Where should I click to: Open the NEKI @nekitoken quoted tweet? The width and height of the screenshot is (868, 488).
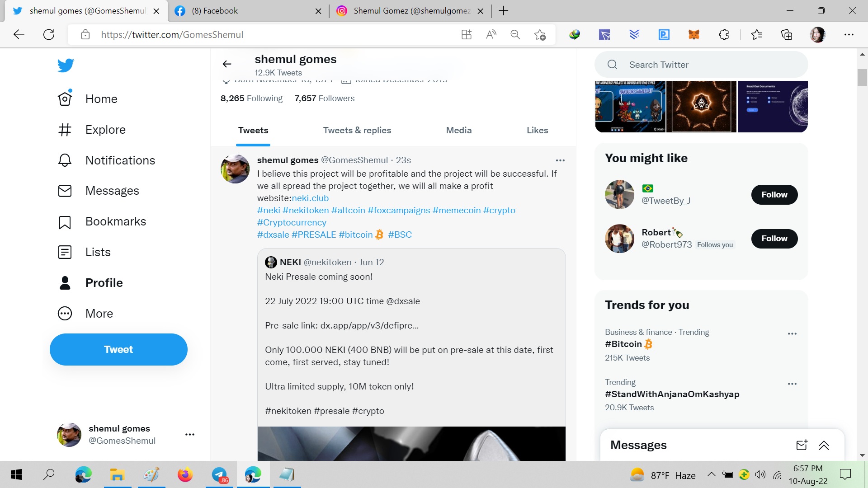(x=411, y=355)
